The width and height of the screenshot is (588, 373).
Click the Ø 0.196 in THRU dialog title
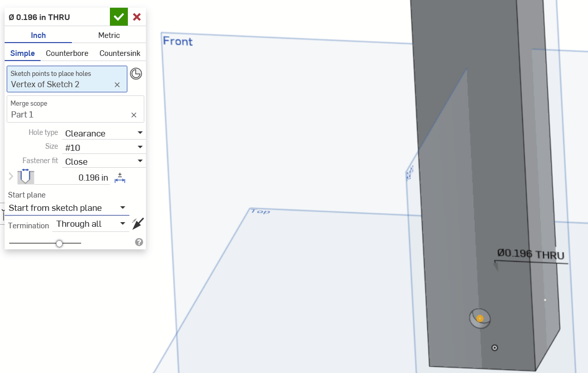click(40, 17)
